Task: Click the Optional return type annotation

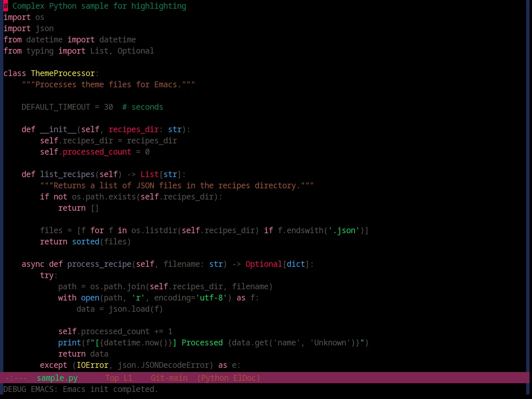Action: pyautogui.click(x=264, y=264)
